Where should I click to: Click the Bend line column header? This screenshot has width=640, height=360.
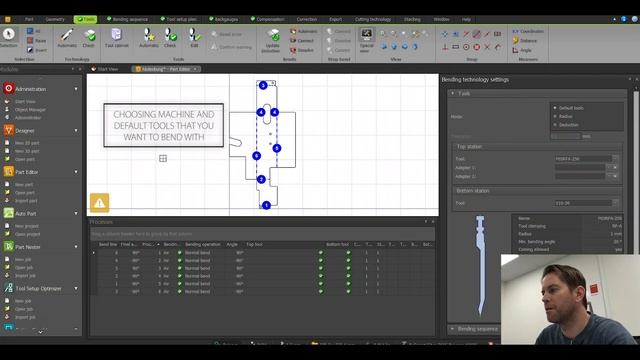(x=108, y=244)
